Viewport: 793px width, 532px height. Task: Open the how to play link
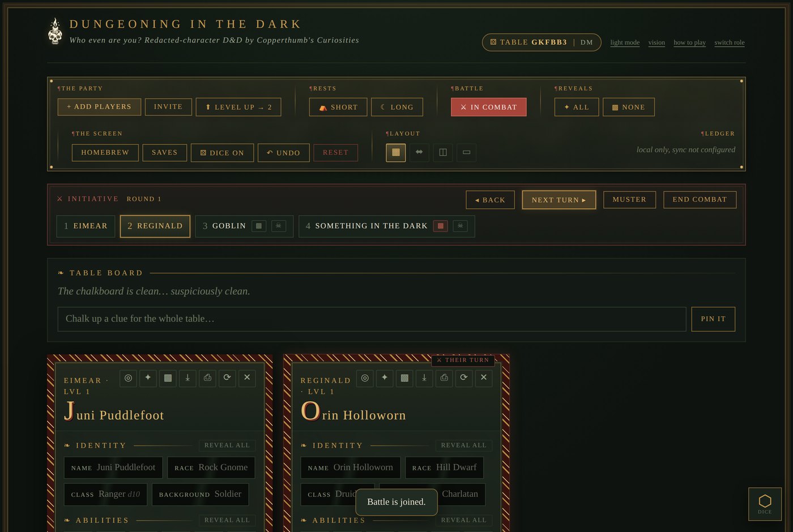689,42
